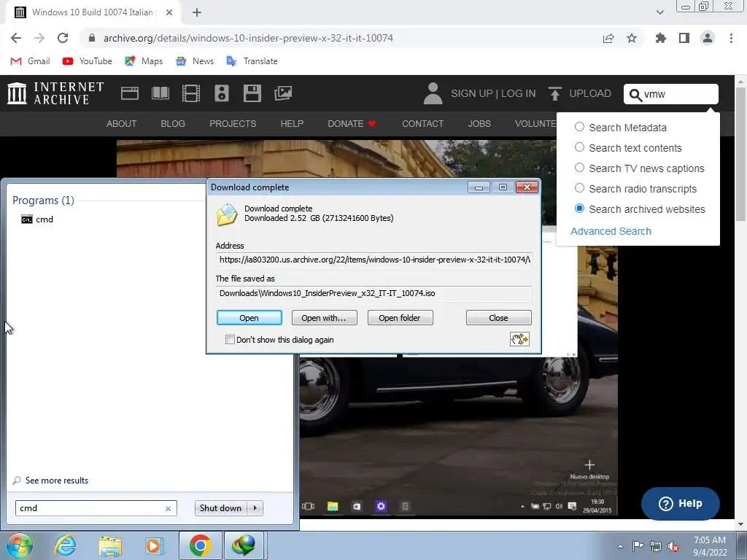Click the user avatar icon beside Sign Up
The image size is (747, 560).
coord(433,93)
